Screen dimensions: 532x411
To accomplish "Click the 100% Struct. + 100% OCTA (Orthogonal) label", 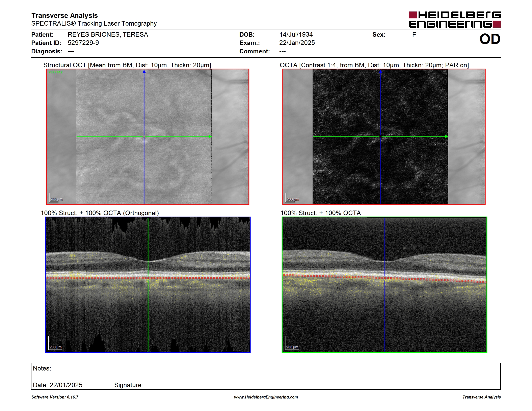I will point(100,213).
